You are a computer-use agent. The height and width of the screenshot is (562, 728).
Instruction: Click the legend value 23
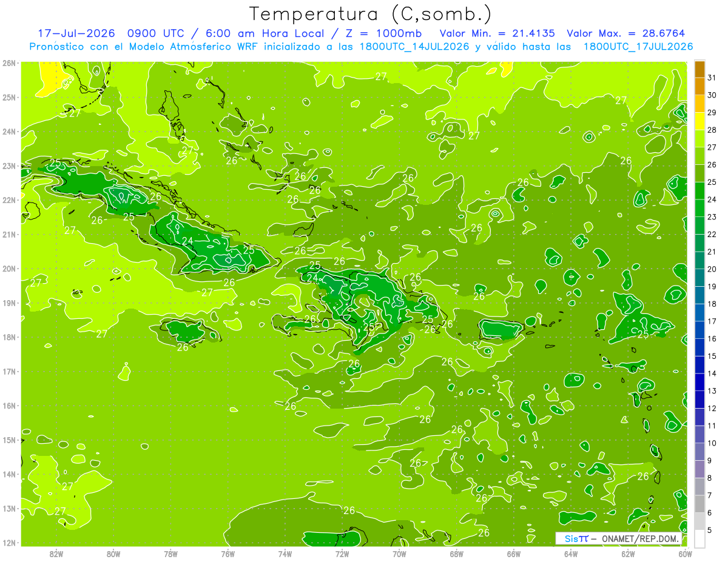[712, 217]
